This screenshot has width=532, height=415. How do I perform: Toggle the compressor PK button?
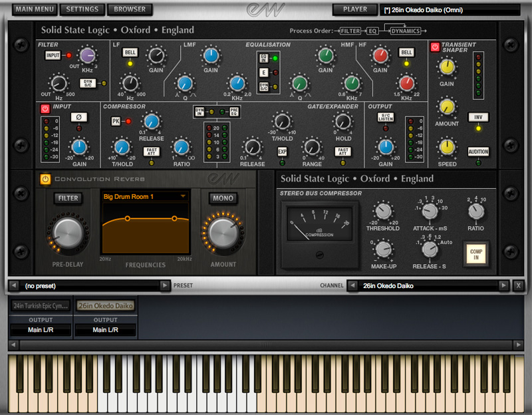[116, 121]
